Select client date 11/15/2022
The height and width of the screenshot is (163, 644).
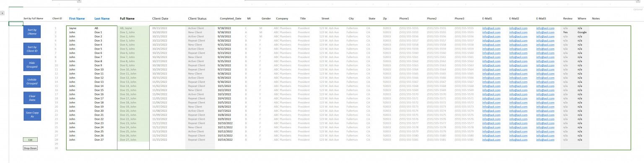click(x=160, y=140)
